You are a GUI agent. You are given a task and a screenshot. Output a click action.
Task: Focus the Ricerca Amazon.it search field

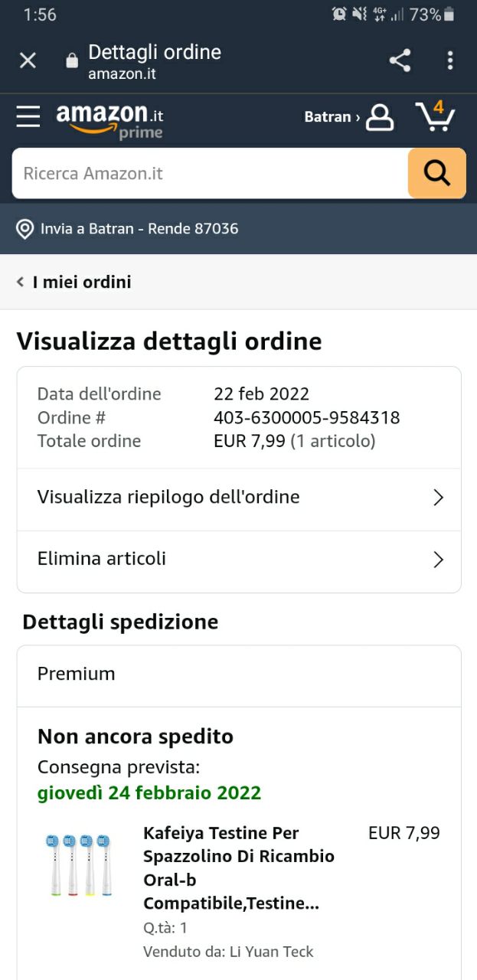coord(210,173)
